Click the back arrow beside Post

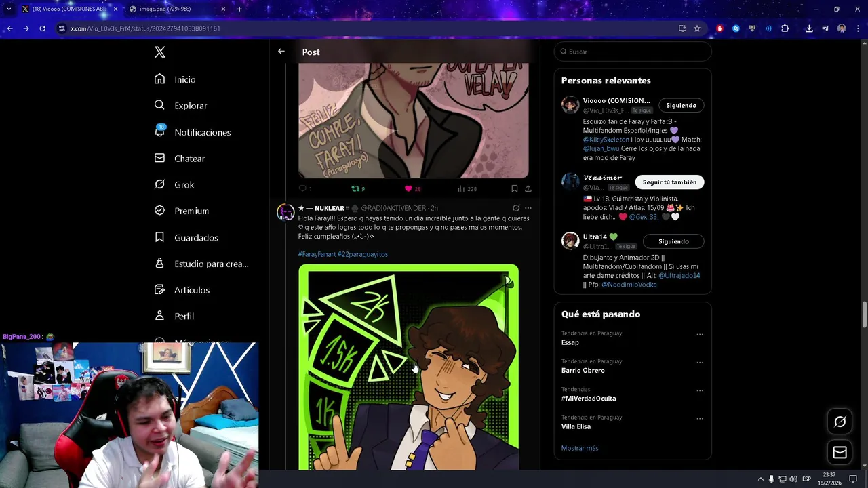pos(281,52)
